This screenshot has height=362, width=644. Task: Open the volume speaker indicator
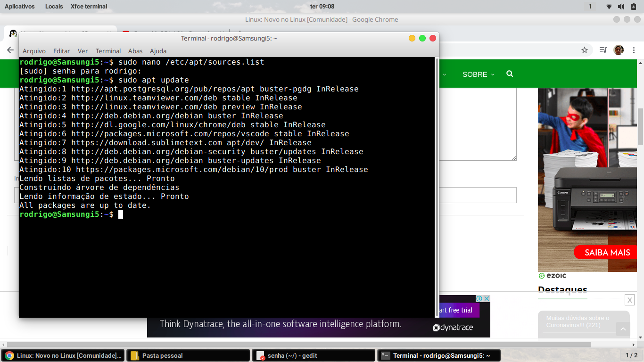[621, 7]
